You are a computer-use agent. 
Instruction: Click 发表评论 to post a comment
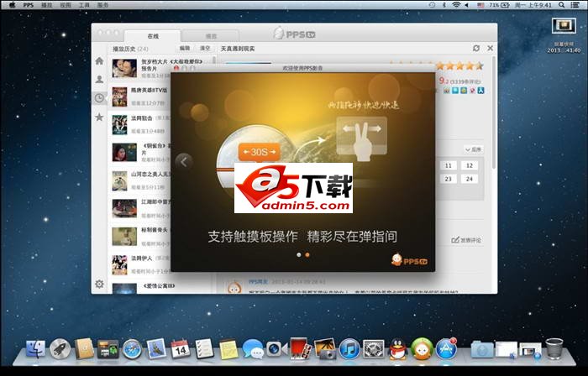click(466, 240)
